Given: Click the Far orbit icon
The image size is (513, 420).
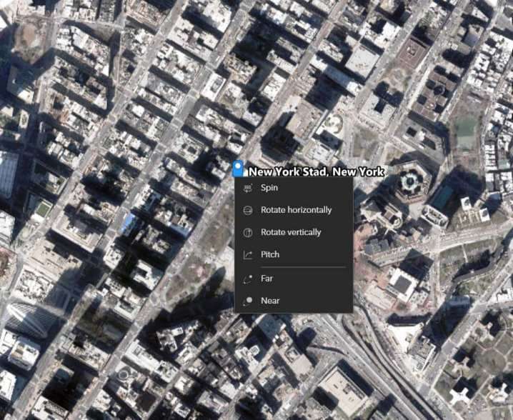Looking at the screenshot, I should click(x=248, y=279).
